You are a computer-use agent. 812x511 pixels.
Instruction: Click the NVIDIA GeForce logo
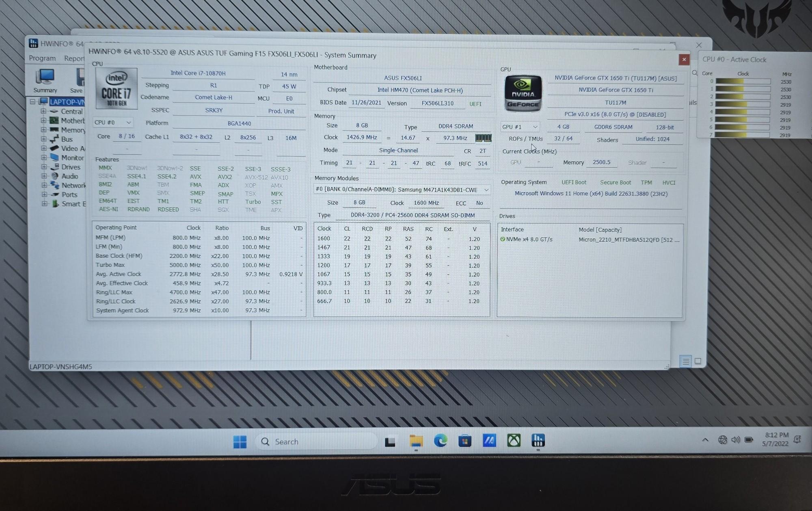coord(523,93)
